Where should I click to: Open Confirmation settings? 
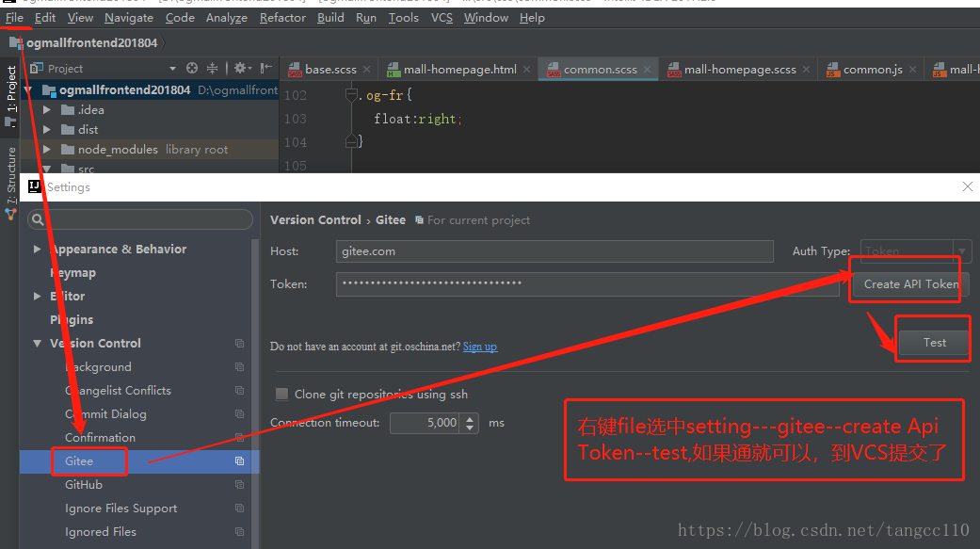(100, 437)
